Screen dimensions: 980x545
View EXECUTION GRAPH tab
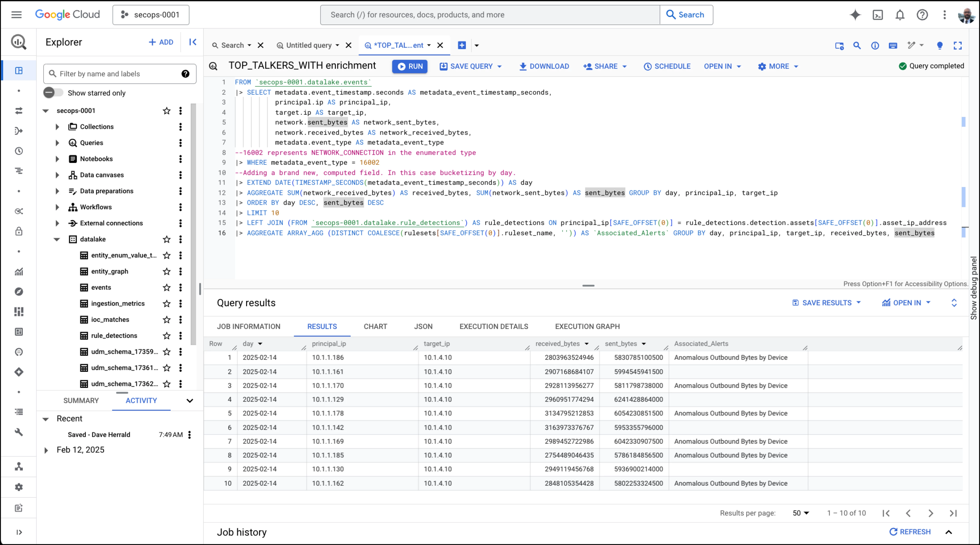click(587, 327)
